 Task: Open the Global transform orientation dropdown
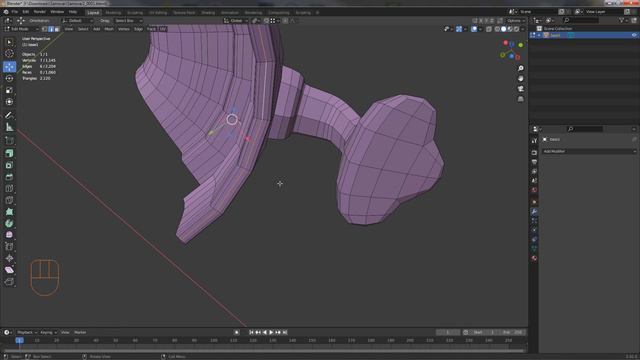tap(236, 20)
